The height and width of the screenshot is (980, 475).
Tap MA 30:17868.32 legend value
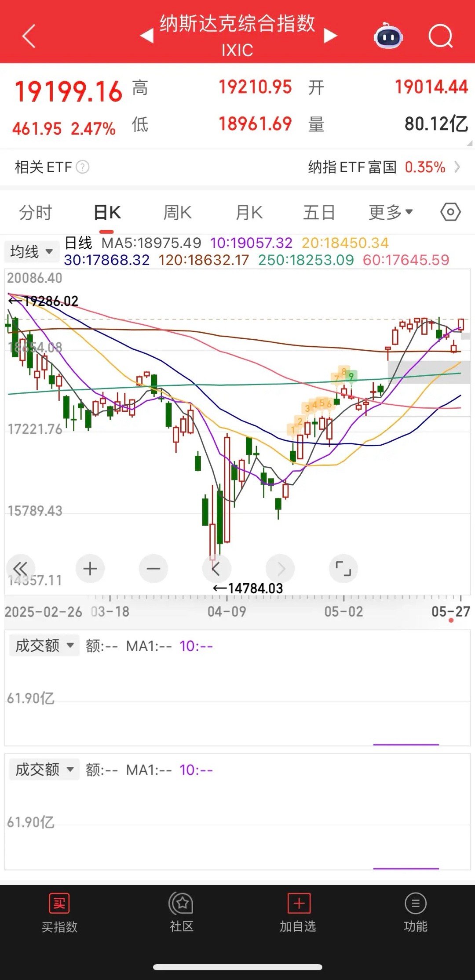(x=107, y=260)
